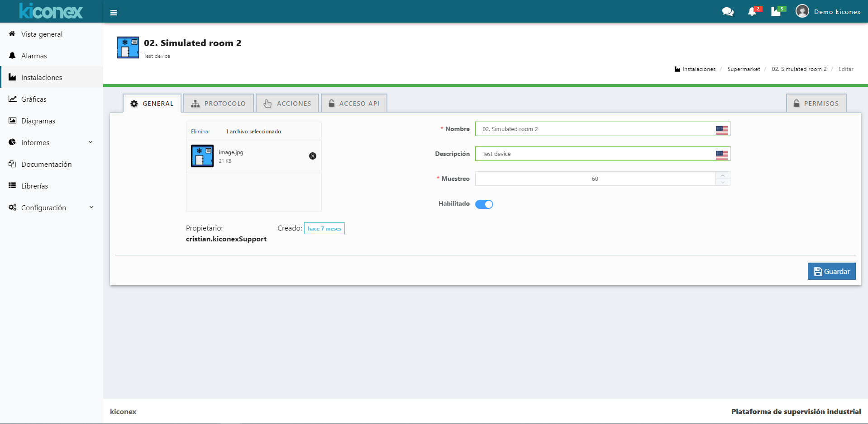Click the language flag in Nombre field
This screenshot has width=868, height=424.
pos(722,130)
